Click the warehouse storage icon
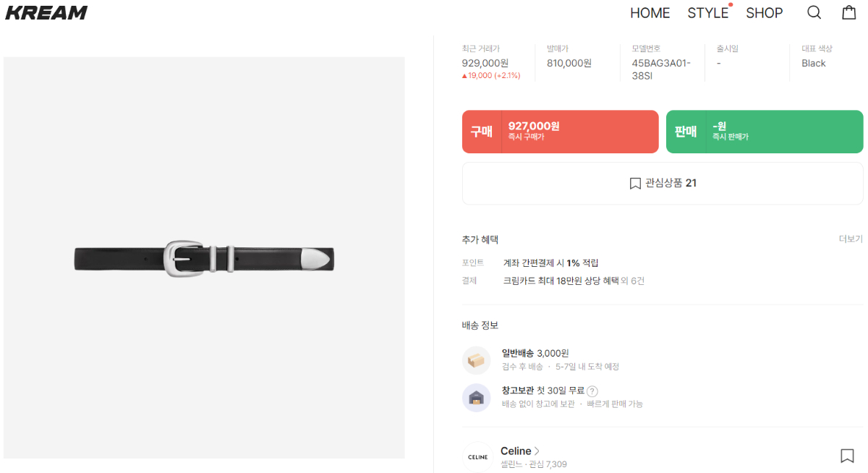Image resolution: width=868 pixels, height=473 pixels. (476, 397)
